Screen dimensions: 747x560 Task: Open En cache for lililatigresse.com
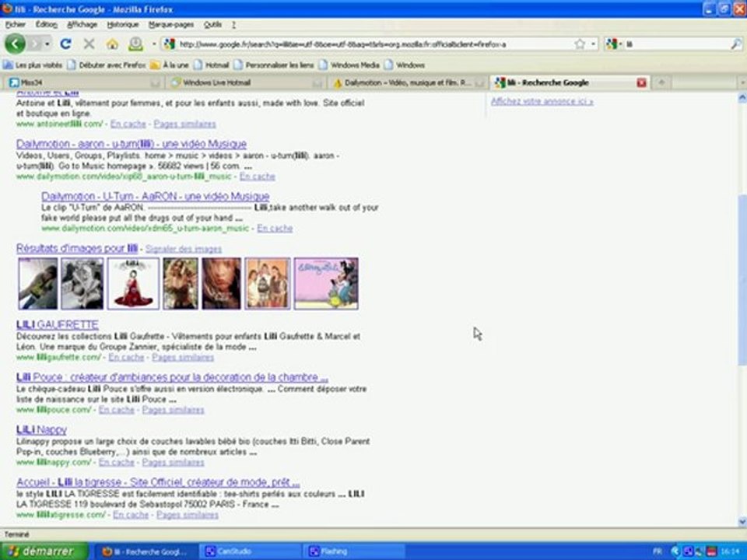click(x=131, y=515)
